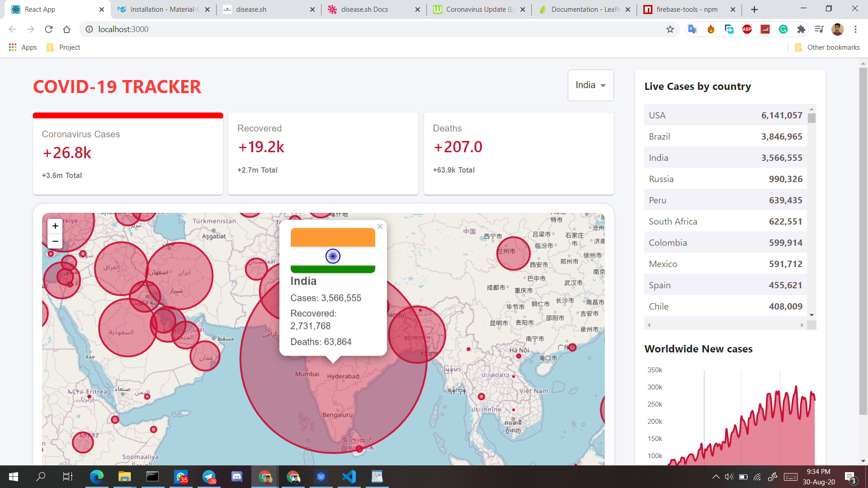Close the React App tab
This screenshot has width=868, height=488.
coord(101,9)
